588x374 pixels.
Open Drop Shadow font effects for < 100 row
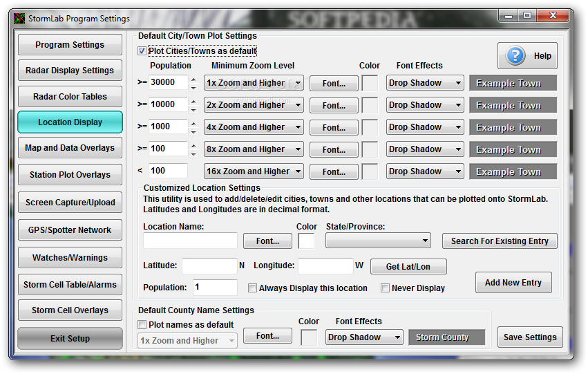(425, 171)
